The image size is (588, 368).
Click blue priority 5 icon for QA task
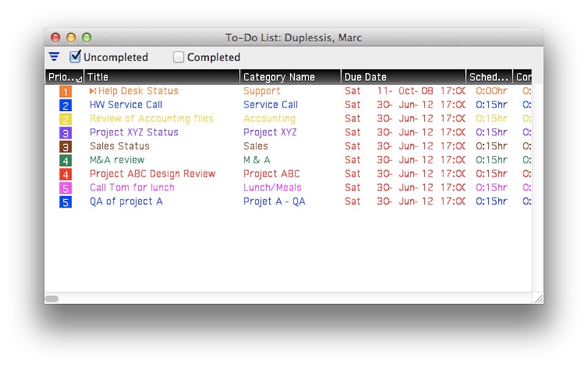coord(65,202)
